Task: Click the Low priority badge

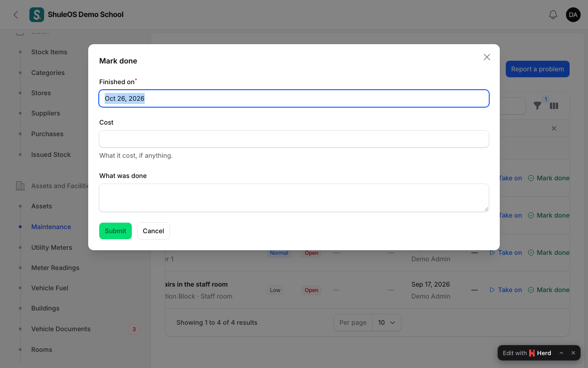Action: click(x=275, y=290)
